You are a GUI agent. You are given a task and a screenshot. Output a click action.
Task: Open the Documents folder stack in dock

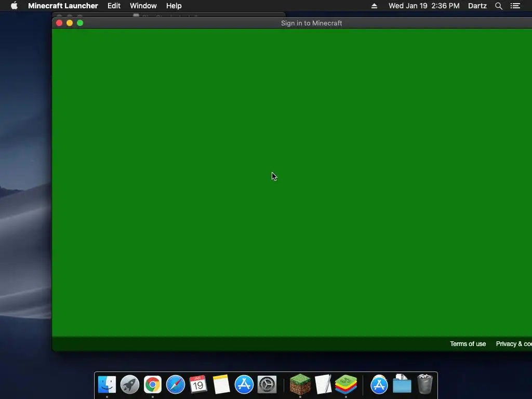[402, 384]
